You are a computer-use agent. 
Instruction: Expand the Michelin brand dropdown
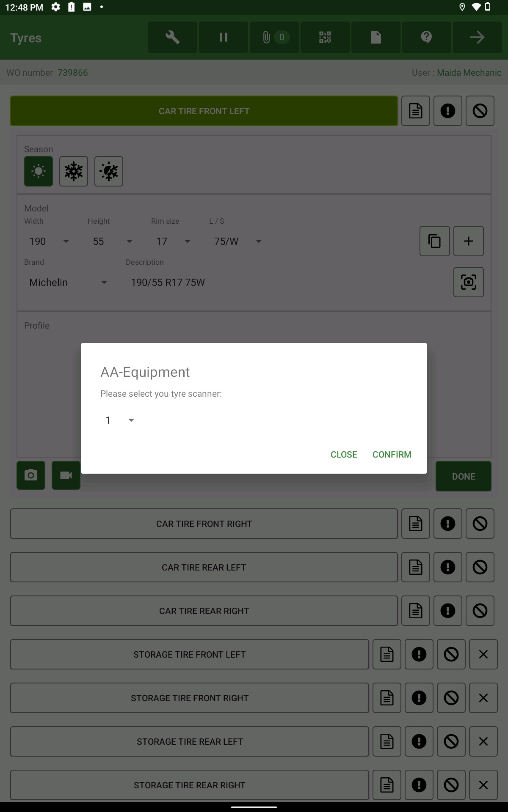point(68,283)
